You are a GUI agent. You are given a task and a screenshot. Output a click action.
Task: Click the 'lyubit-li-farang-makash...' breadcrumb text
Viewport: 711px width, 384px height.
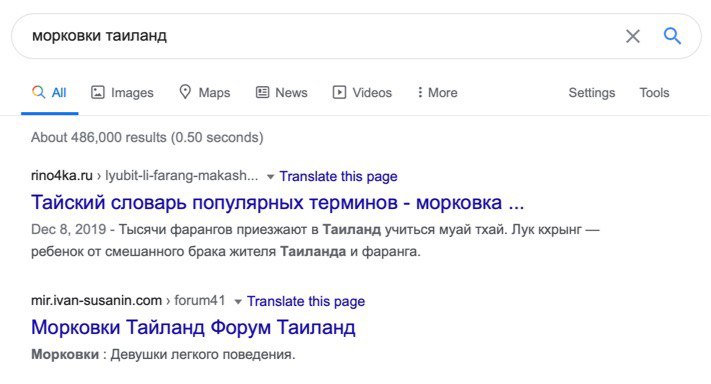pyautogui.click(x=182, y=175)
